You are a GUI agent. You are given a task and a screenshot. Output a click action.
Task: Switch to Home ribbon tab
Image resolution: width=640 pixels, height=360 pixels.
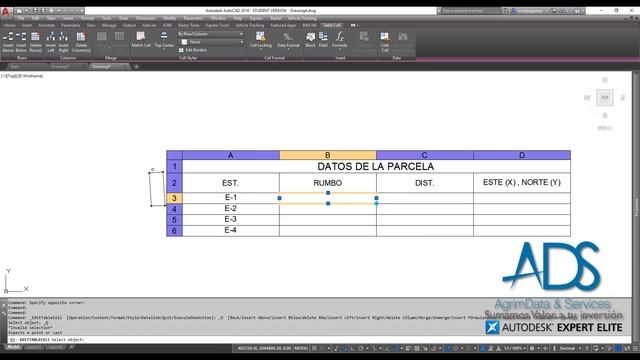pos(9,25)
